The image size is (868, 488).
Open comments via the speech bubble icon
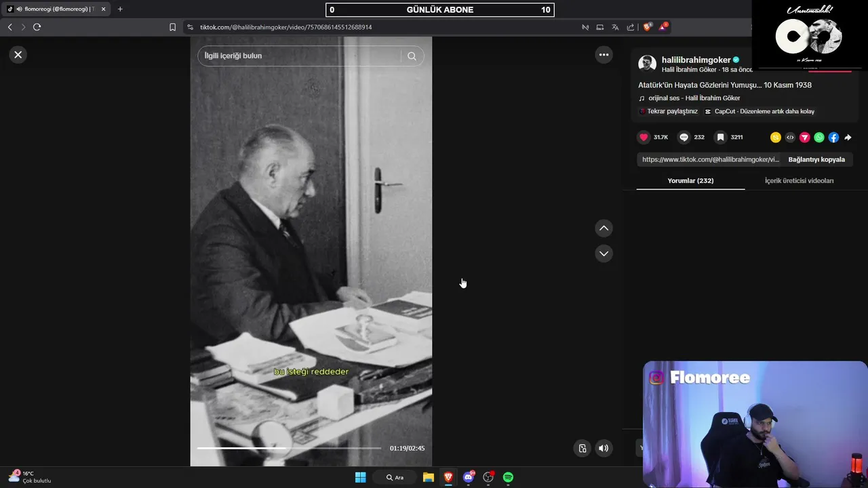[684, 137]
